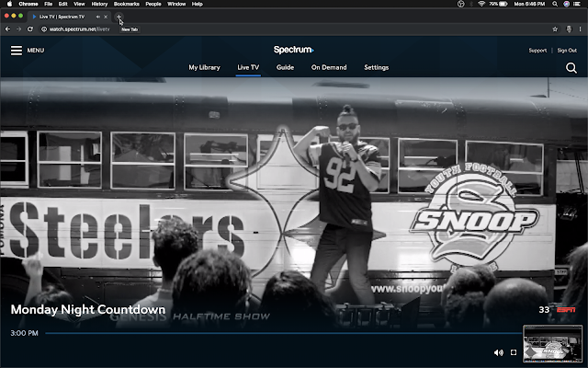This screenshot has width=588, height=368.
Task: Click the Chrome profile avatar icon
Action: [569, 29]
